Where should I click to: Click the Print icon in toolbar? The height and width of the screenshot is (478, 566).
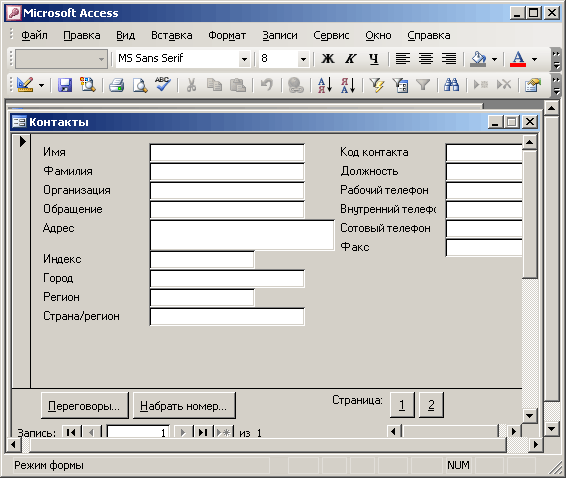point(117,85)
